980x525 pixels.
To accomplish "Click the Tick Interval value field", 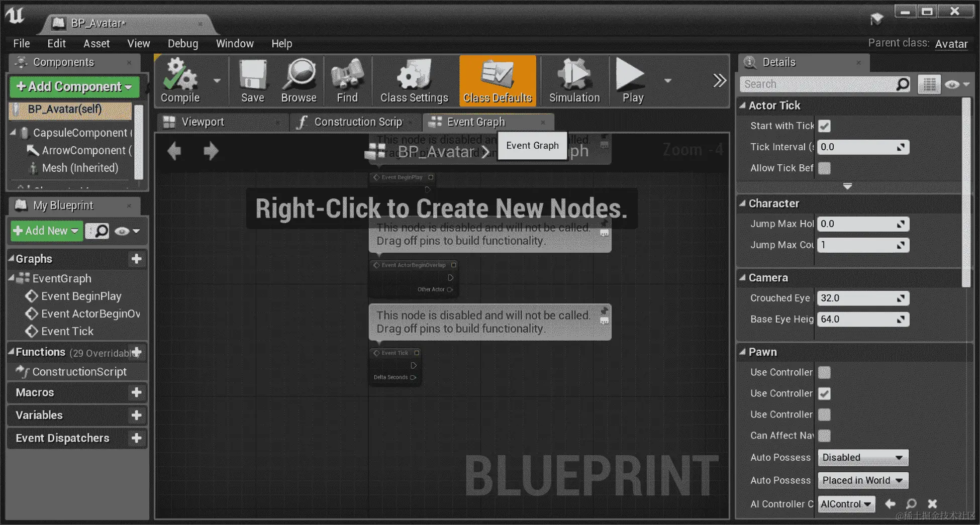I will click(863, 147).
